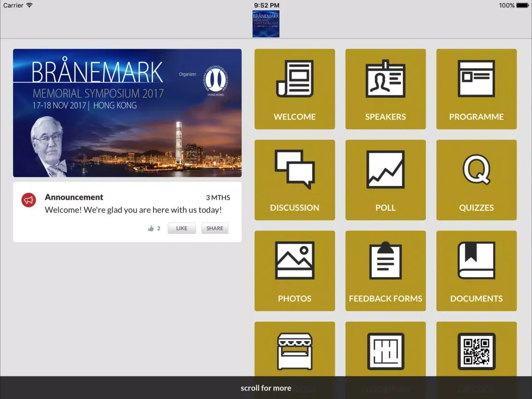Viewport: 532px width, 399px height.
Task: Open the QR code scanner tile
Action: [476, 349]
